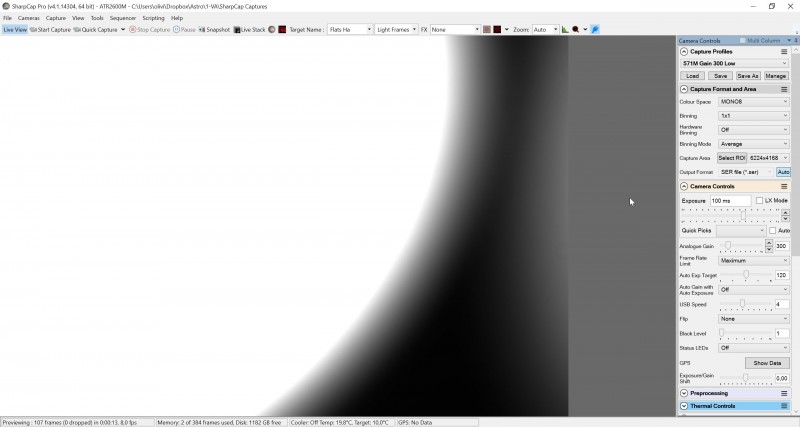Open the Quick Capture dropdown arrow

(123, 30)
